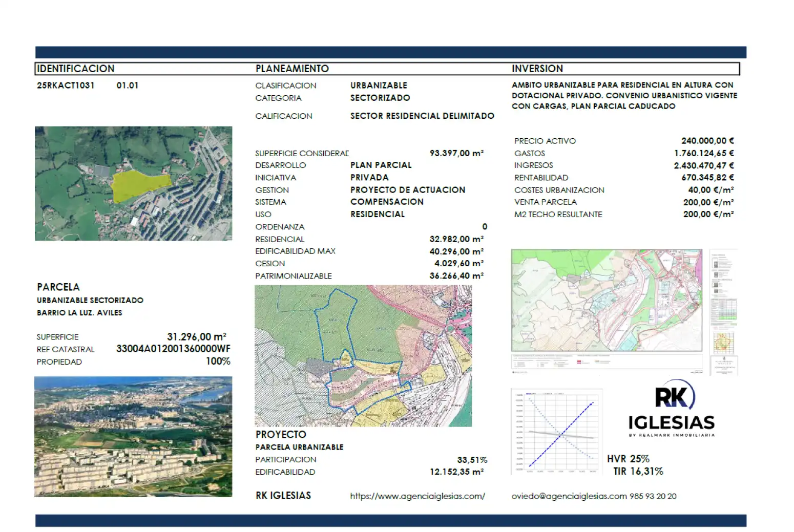Select the 40,00 €/m² costes urbanizacion value

(x=711, y=190)
